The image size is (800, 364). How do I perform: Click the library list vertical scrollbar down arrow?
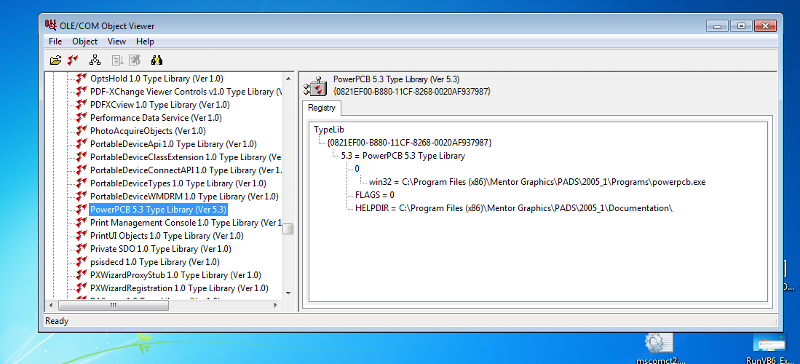pos(288,293)
